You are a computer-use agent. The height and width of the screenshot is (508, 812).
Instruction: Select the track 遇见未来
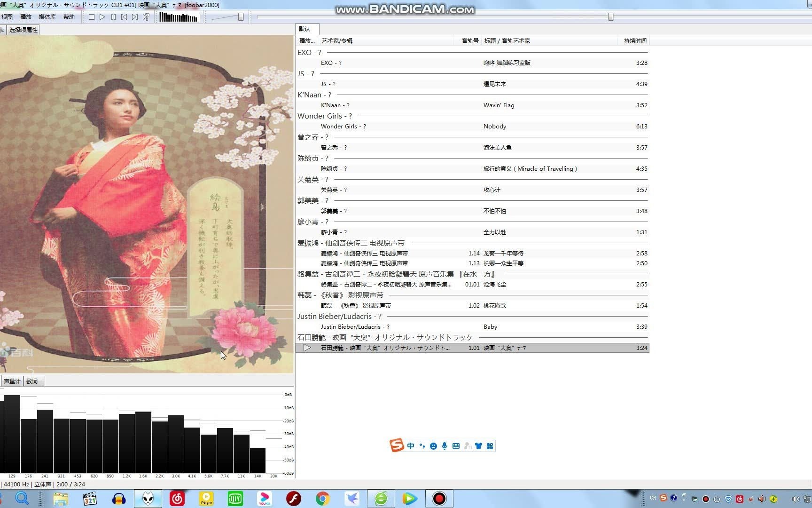472,84
